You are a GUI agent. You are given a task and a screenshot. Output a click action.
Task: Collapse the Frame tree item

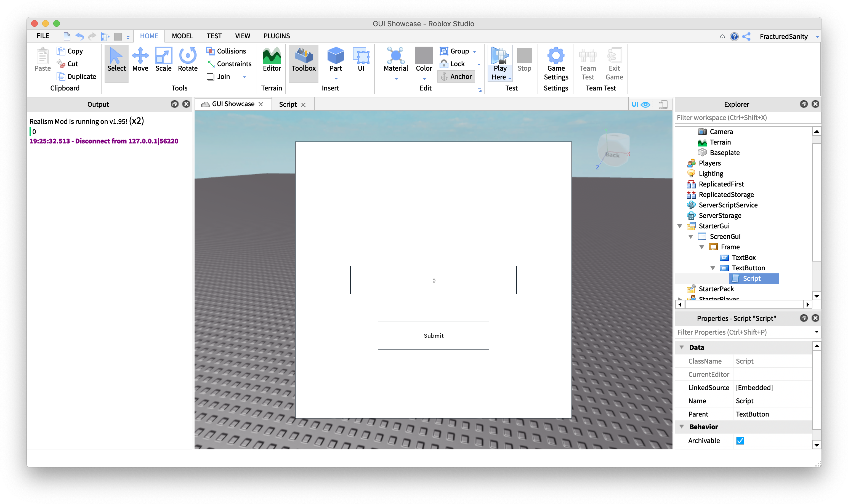[702, 247]
